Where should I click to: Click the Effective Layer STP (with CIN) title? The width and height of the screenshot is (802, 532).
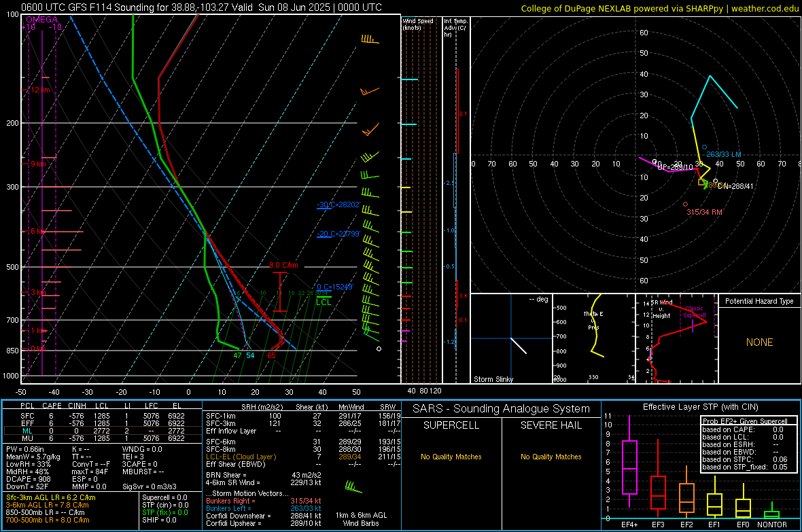coord(700,407)
